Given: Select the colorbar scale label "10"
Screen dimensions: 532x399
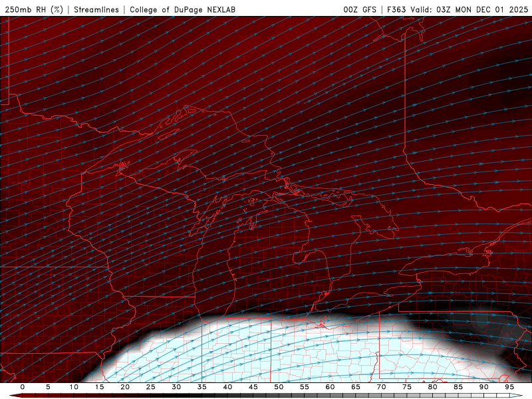Looking at the screenshot, I should (x=74, y=387).
